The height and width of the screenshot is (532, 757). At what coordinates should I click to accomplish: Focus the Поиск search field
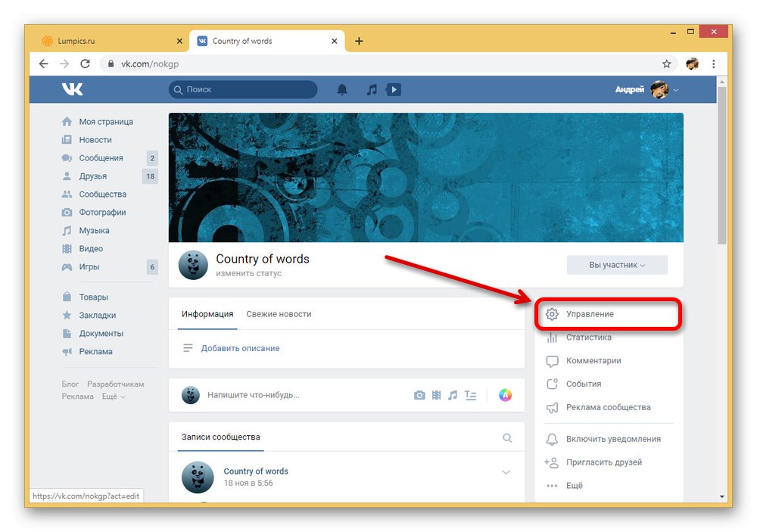click(243, 89)
